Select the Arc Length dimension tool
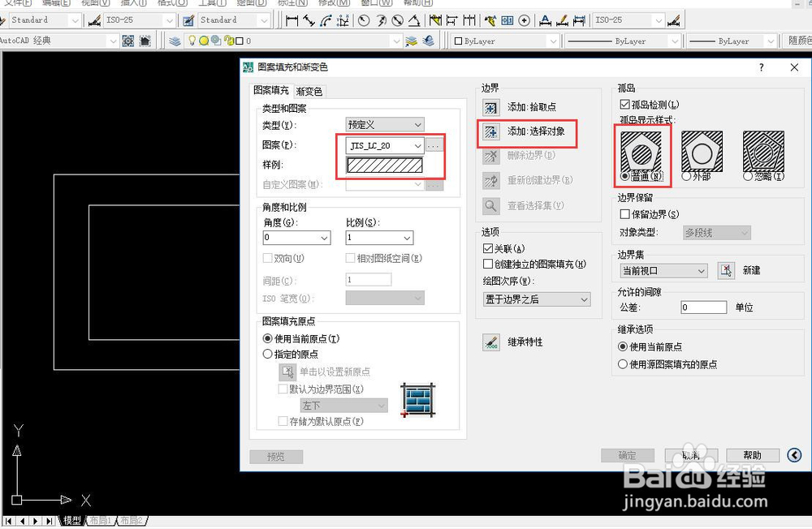 pyautogui.click(x=326, y=21)
